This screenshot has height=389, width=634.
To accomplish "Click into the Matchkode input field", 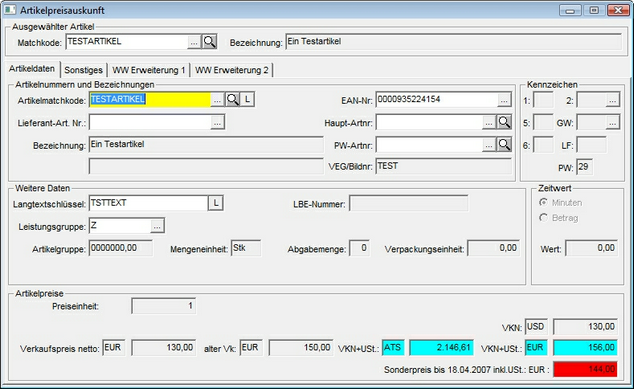I will tap(127, 42).
